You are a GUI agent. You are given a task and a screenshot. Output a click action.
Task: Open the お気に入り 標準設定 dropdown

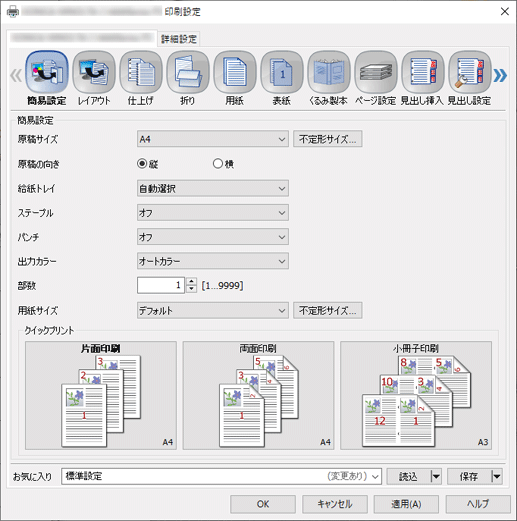coord(221,476)
